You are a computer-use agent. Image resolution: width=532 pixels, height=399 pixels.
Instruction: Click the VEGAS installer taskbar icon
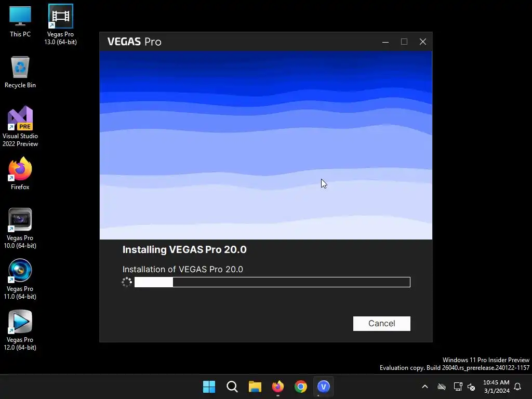(324, 387)
